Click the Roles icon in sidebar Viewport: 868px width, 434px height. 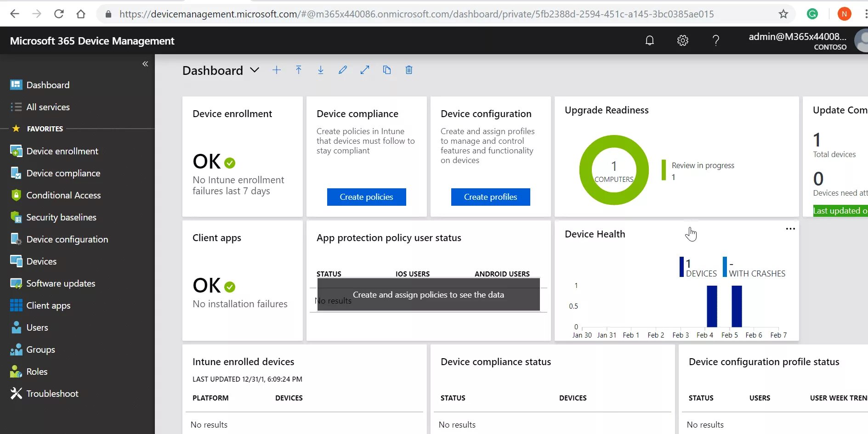point(16,372)
